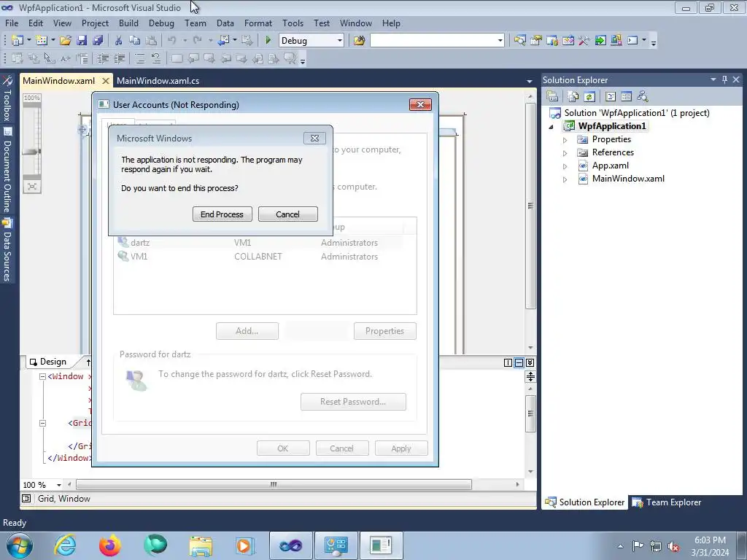
Task: Open the XAML zoom 100 % dropdown
Action: click(x=58, y=485)
